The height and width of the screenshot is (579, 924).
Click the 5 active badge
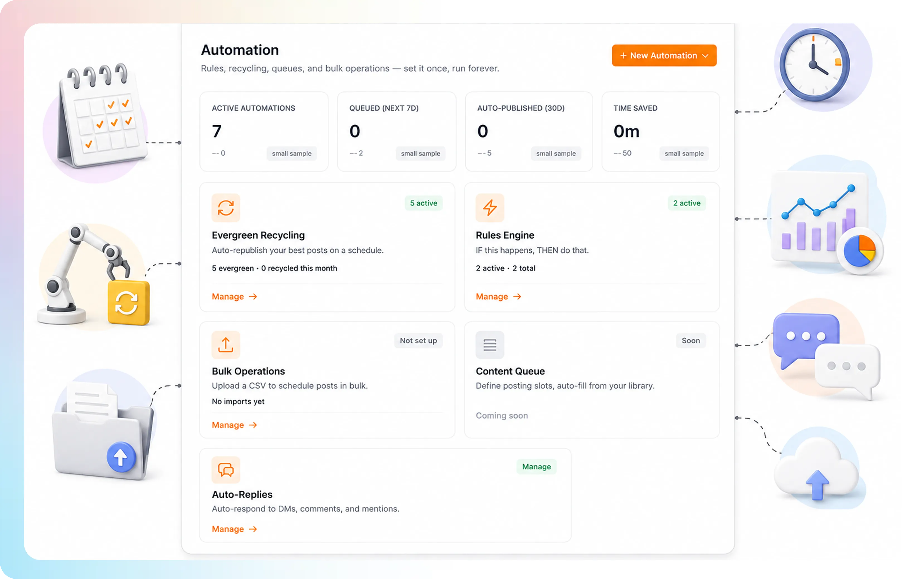point(424,203)
